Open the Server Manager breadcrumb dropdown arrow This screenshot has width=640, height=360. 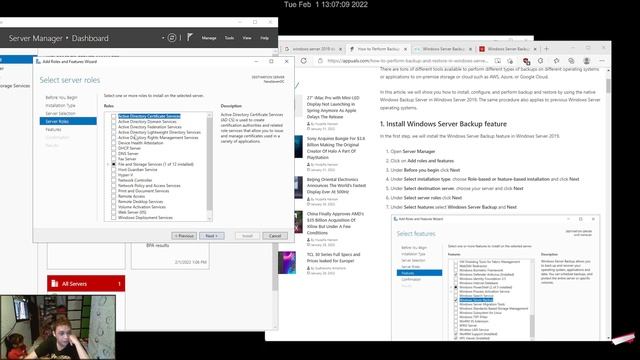coord(163,38)
